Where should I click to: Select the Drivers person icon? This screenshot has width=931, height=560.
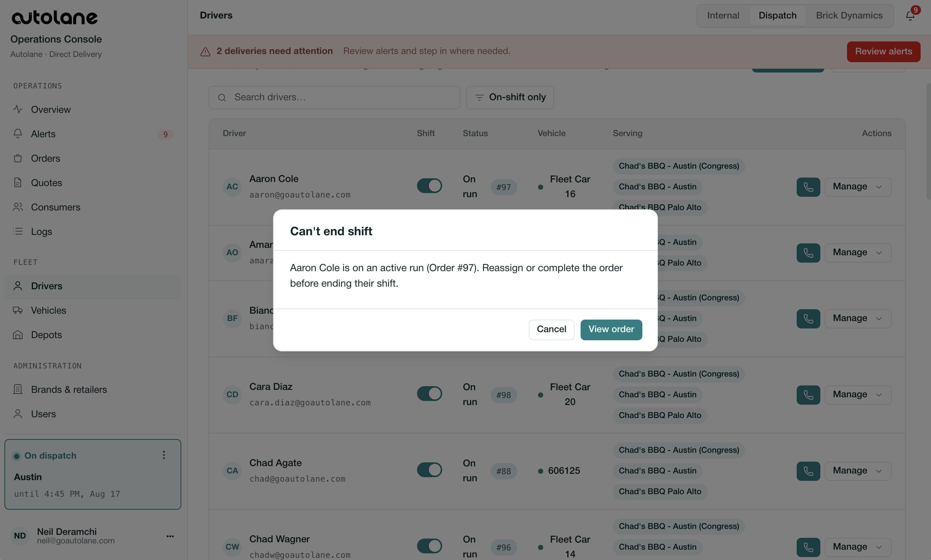[x=18, y=286]
